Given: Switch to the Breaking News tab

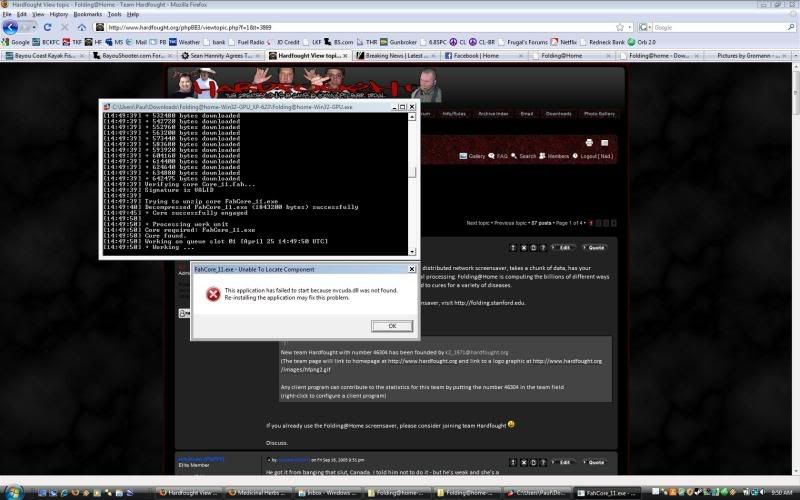Looking at the screenshot, I should 395,55.
